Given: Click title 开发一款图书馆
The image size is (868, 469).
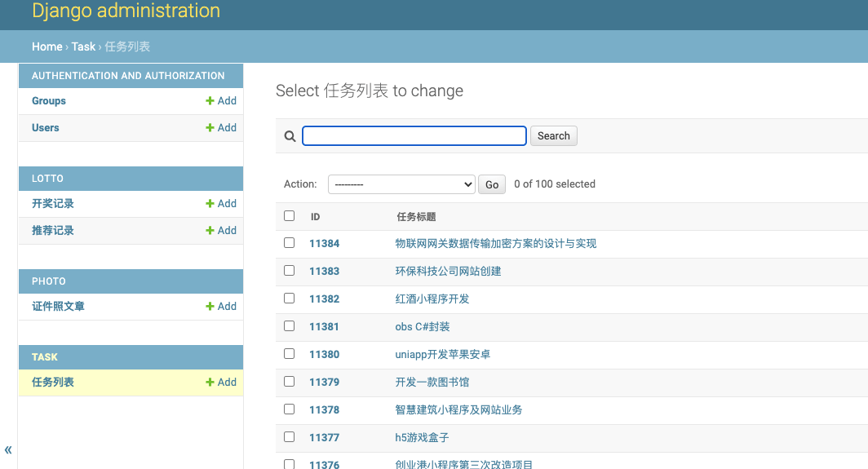Looking at the screenshot, I should coord(432,382).
